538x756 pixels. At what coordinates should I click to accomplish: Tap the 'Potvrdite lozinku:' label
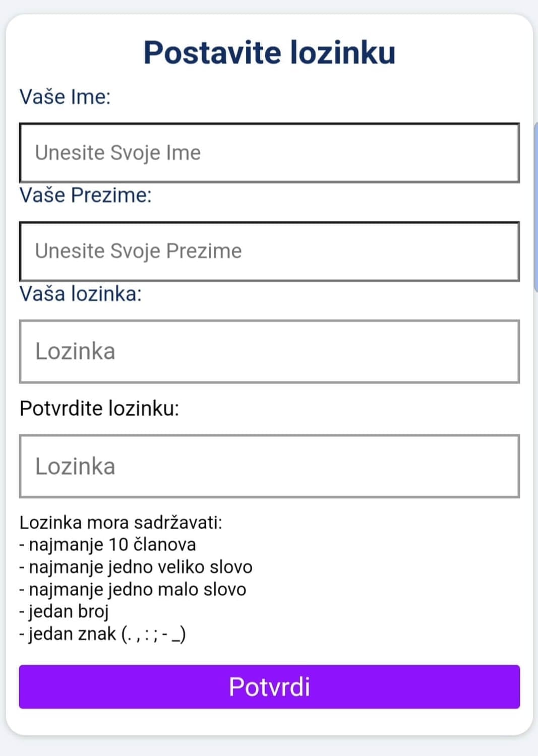click(x=99, y=408)
